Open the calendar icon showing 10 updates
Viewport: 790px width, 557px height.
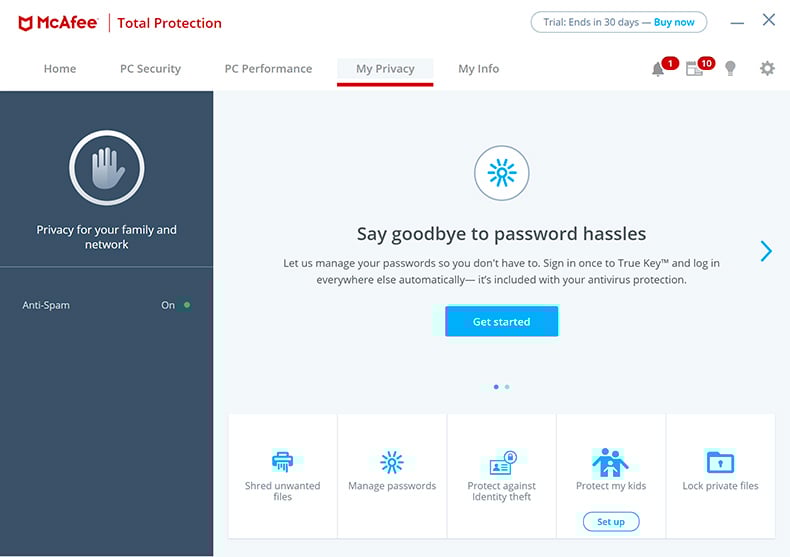click(694, 68)
